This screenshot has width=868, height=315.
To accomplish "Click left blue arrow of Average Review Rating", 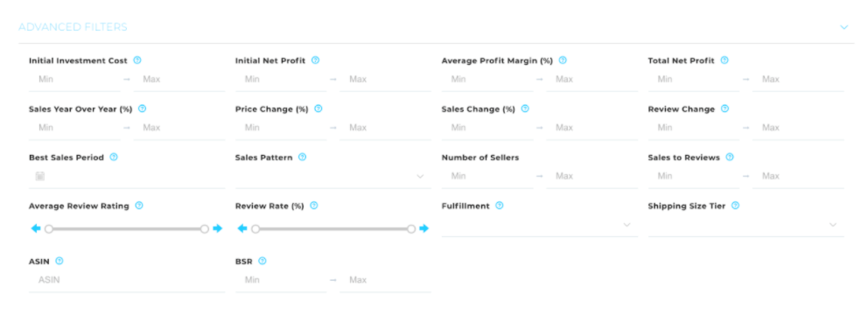I will [x=36, y=228].
